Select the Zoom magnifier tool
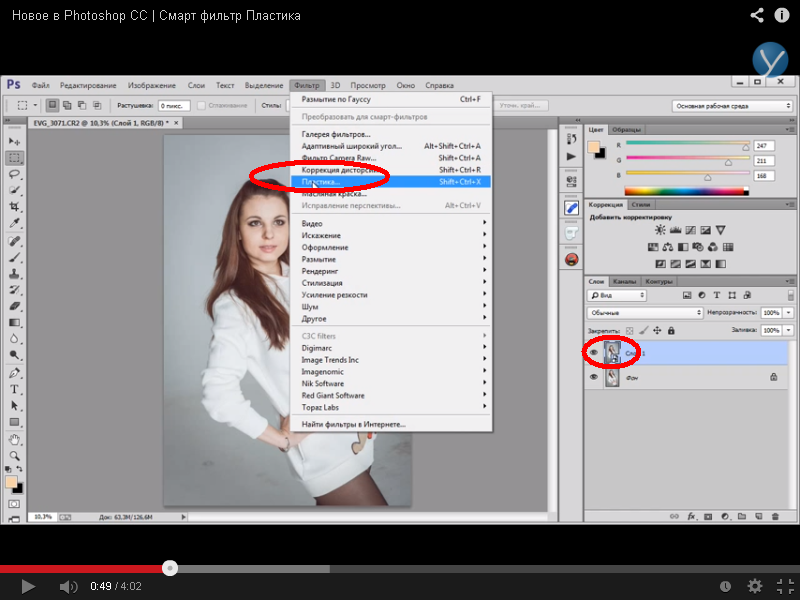The image size is (800, 600). pos(15,456)
